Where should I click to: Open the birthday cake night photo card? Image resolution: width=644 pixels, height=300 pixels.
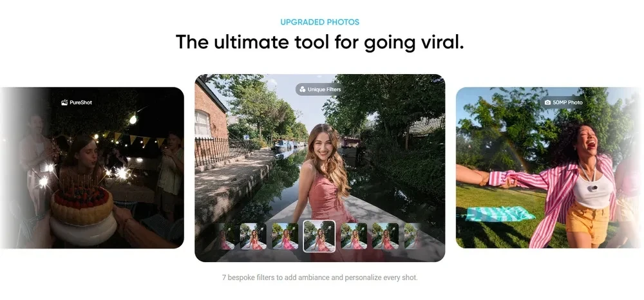[92, 167]
